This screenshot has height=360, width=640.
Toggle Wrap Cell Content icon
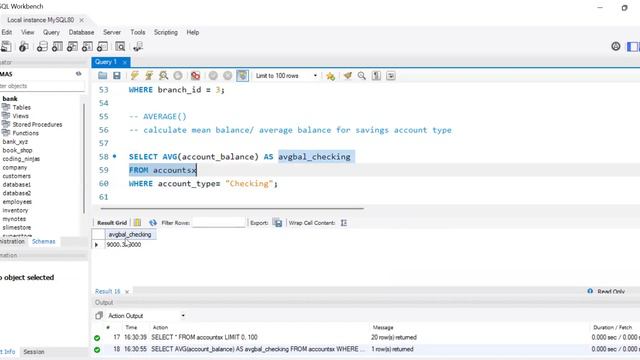pos(344,223)
